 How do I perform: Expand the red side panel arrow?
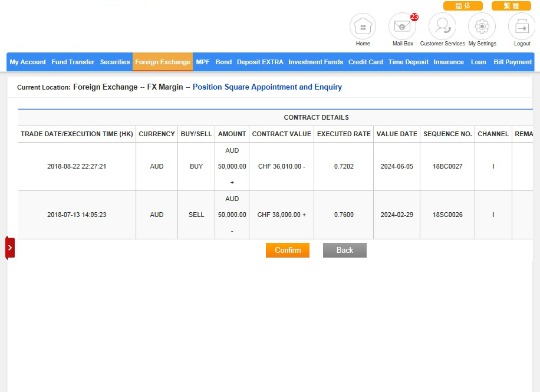click(x=10, y=248)
